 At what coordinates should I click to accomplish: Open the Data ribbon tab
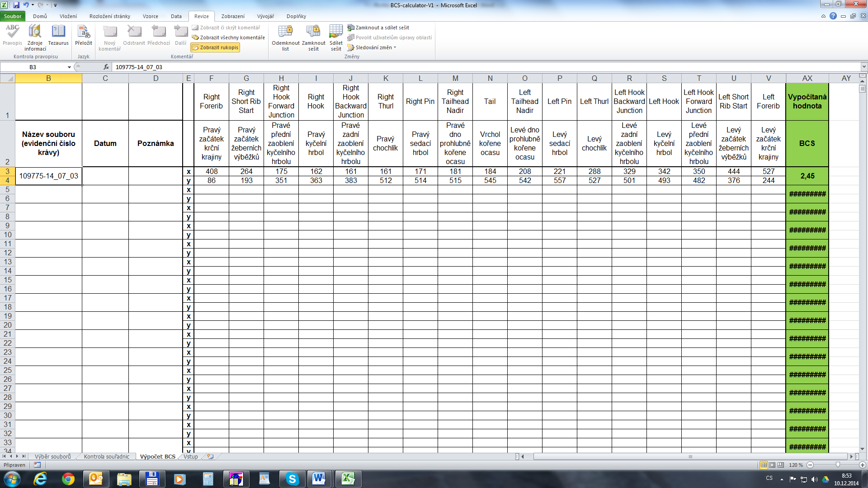point(176,16)
